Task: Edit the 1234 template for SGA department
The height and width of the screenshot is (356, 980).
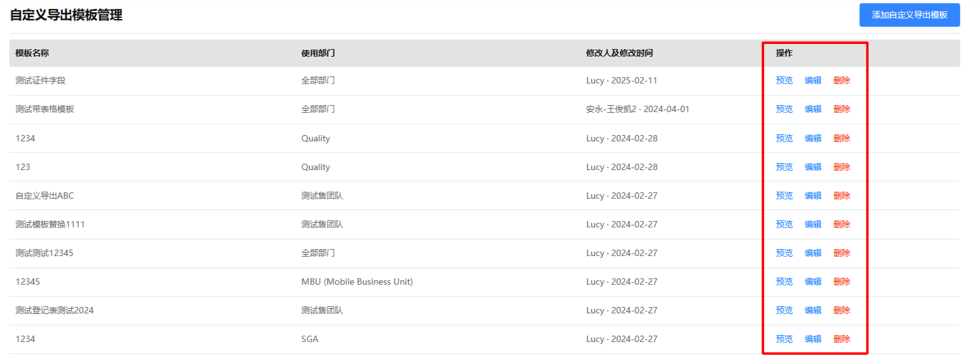Action: (813, 339)
